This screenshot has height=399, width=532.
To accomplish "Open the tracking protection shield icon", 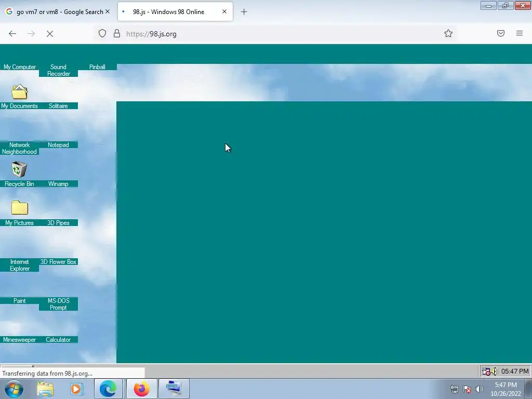I will click(102, 33).
